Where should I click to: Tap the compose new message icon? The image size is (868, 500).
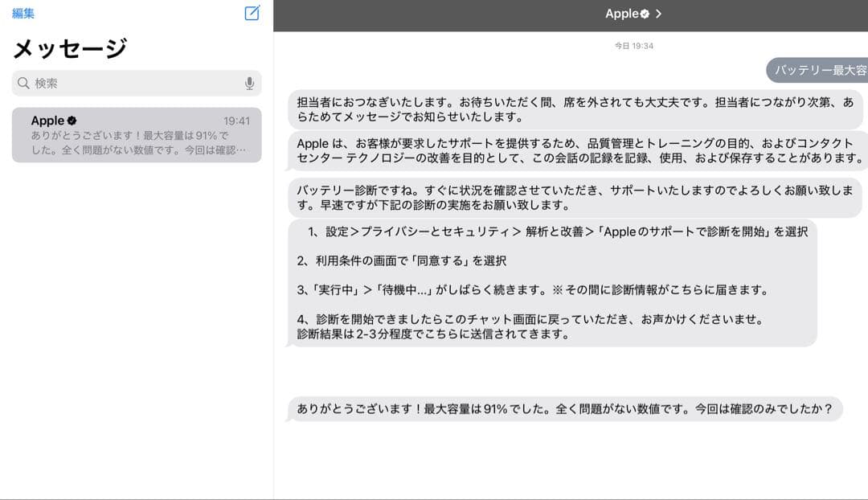pyautogui.click(x=251, y=14)
